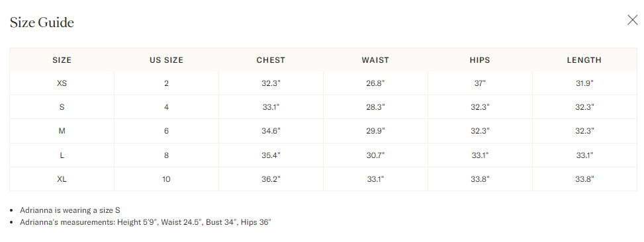644x242 pixels.
Task: Click the US size 10 cell
Action: pos(166,179)
